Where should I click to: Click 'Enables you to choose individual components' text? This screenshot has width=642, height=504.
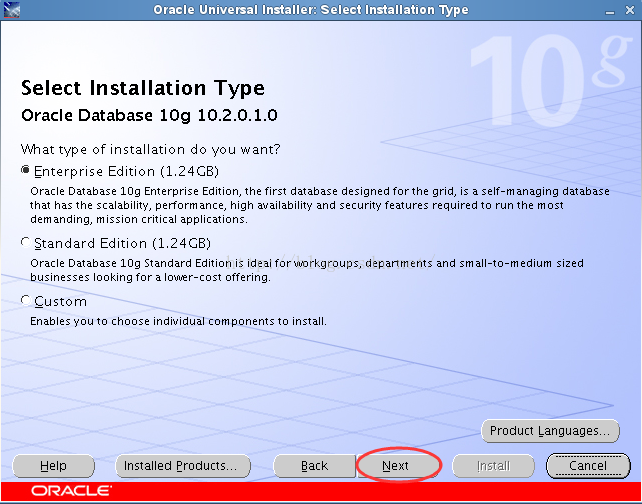coord(178,321)
